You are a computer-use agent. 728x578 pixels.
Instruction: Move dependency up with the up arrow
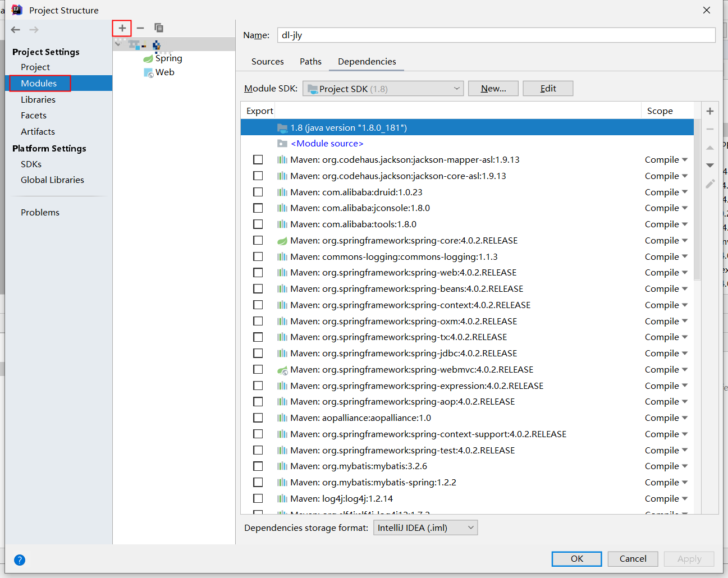point(710,148)
